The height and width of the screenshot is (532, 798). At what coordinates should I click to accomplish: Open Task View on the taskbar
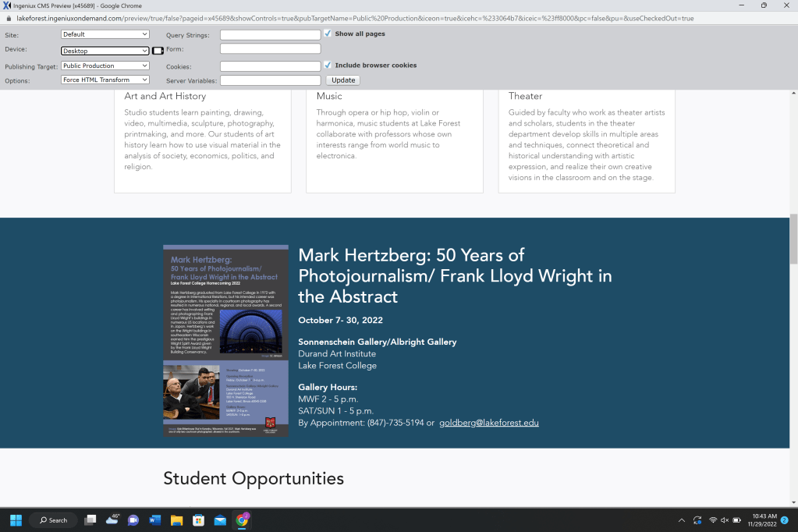(90, 520)
